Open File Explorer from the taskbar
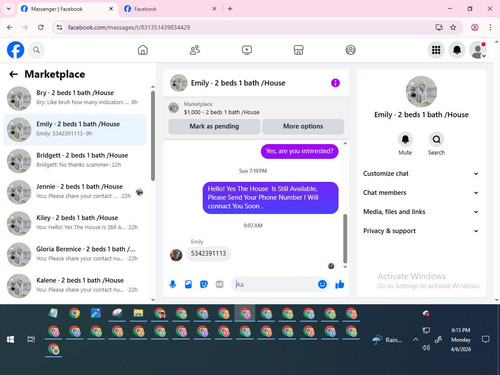 (x=138, y=313)
